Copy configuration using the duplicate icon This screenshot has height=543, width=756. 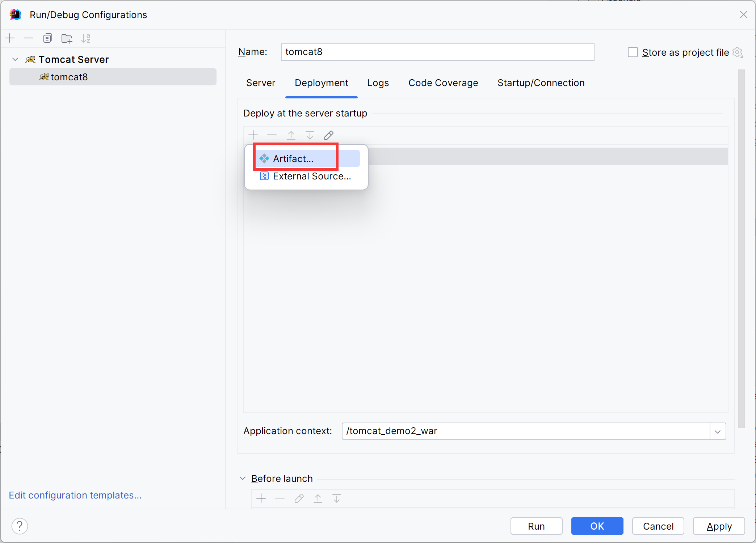pyautogui.click(x=47, y=38)
